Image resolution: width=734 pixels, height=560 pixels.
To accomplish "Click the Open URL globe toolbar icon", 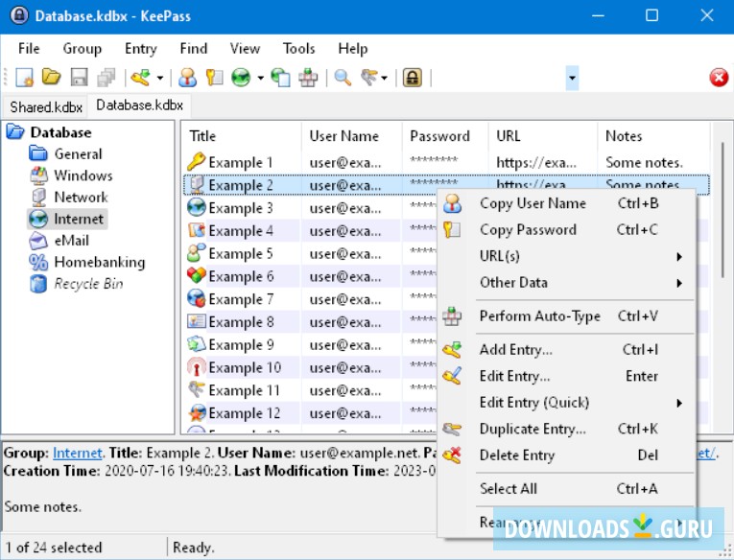I will (x=241, y=78).
